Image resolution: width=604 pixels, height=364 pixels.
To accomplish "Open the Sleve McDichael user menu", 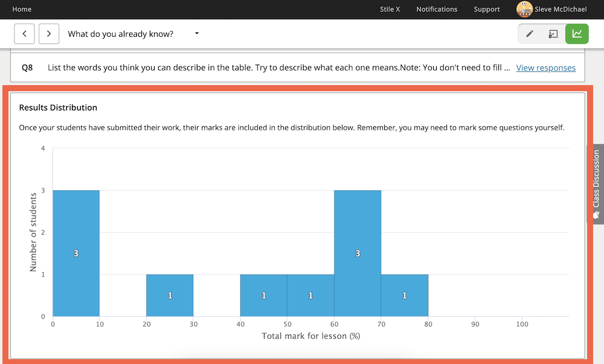I will tap(551, 9).
